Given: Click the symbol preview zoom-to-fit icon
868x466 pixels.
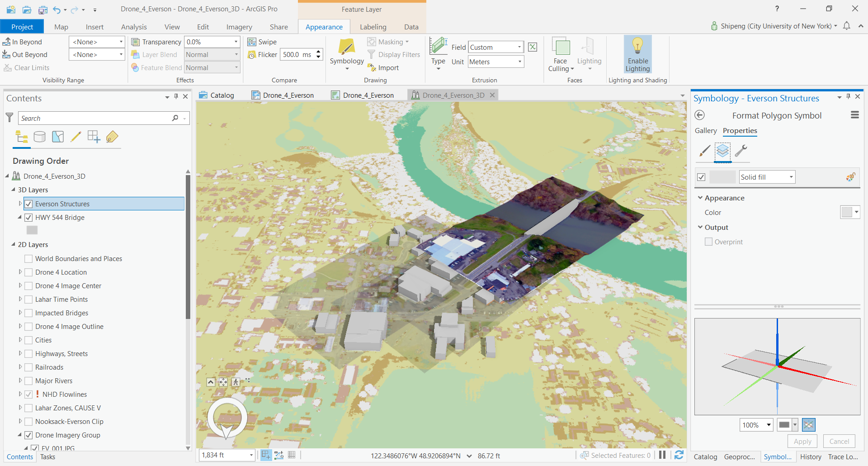Looking at the screenshot, I should pyautogui.click(x=808, y=425).
